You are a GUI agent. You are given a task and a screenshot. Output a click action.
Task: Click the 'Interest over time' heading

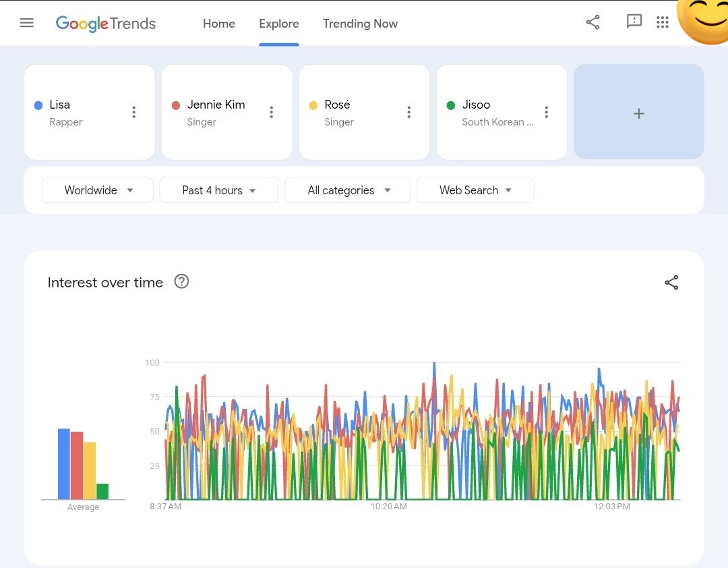105,282
